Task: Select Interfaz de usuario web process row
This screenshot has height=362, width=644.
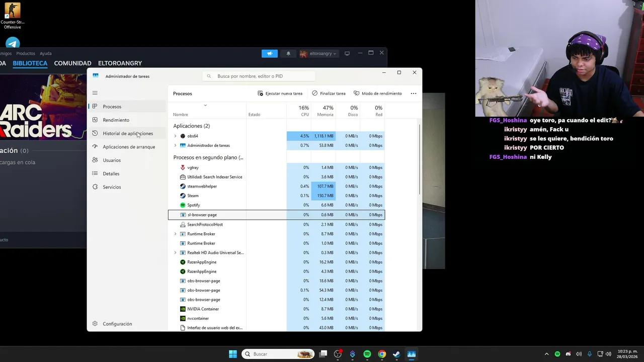Action: coord(276,328)
